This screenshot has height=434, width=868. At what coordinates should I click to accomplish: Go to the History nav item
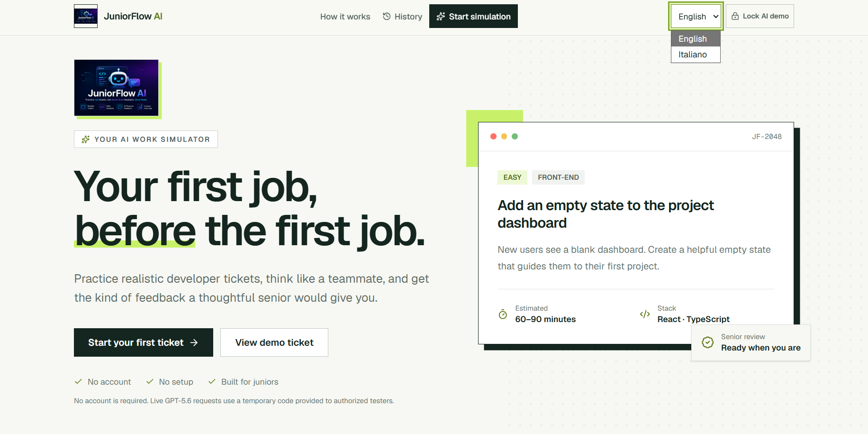coord(402,17)
